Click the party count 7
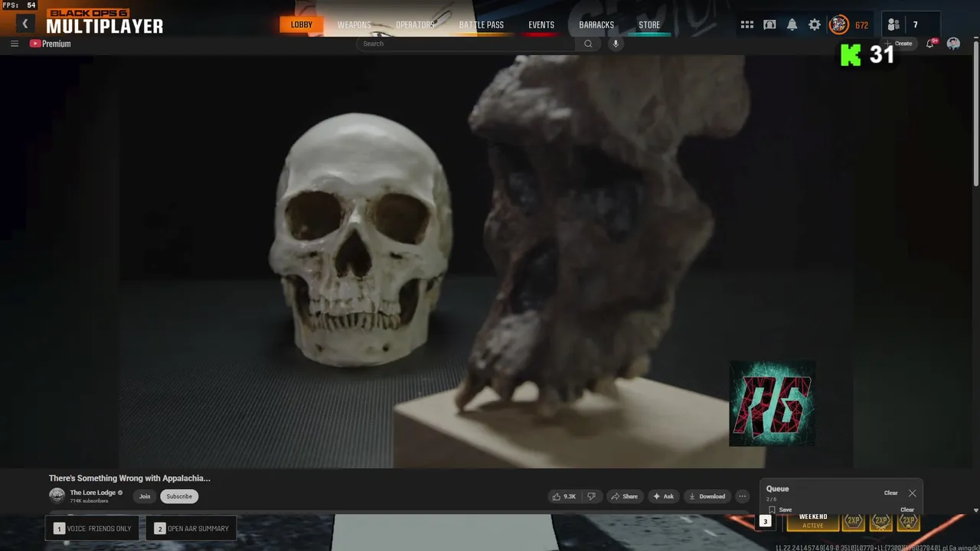 tap(915, 25)
